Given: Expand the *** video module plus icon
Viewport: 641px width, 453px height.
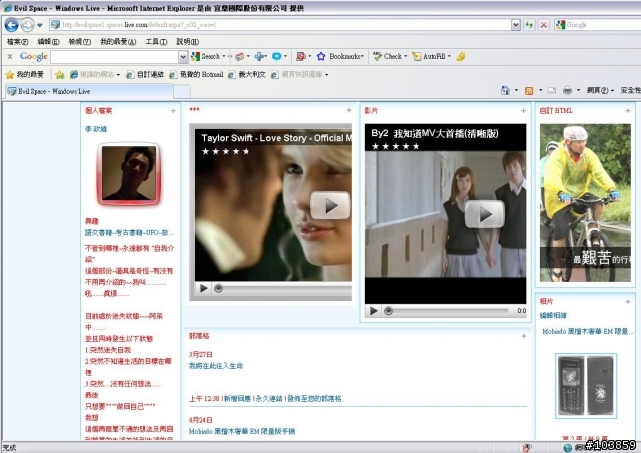Looking at the screenshot, I should tap(349, 110).
